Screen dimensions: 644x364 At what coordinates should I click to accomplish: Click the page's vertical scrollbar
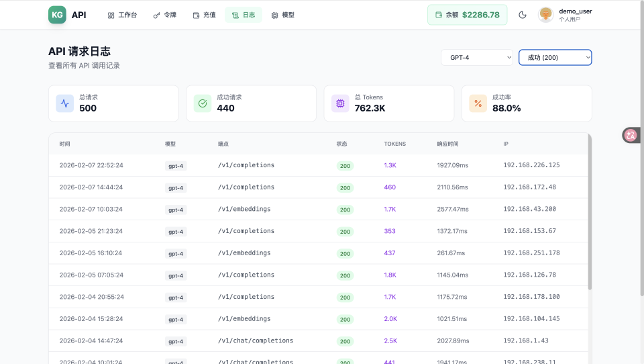click(x=642, y=148)
